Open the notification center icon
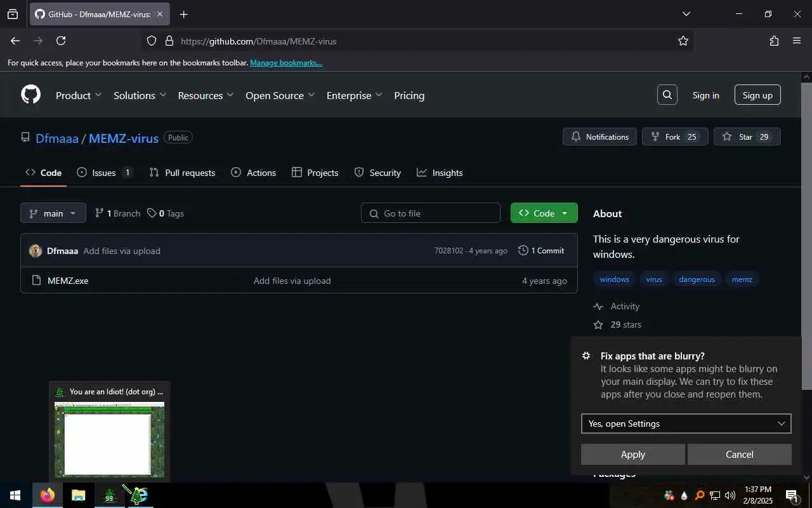812x508 pixels. pyautogui.click(x=792, y=495)
